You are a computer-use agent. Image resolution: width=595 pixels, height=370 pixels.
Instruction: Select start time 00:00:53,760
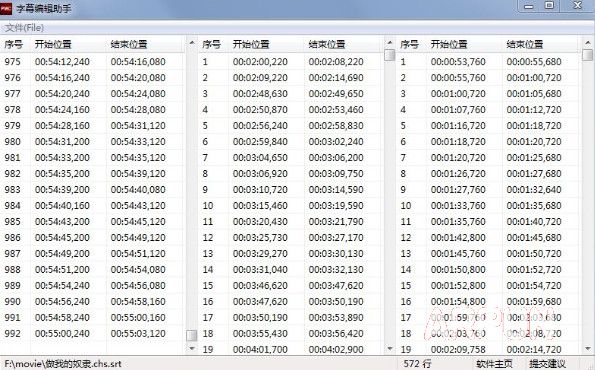point(458,61)
